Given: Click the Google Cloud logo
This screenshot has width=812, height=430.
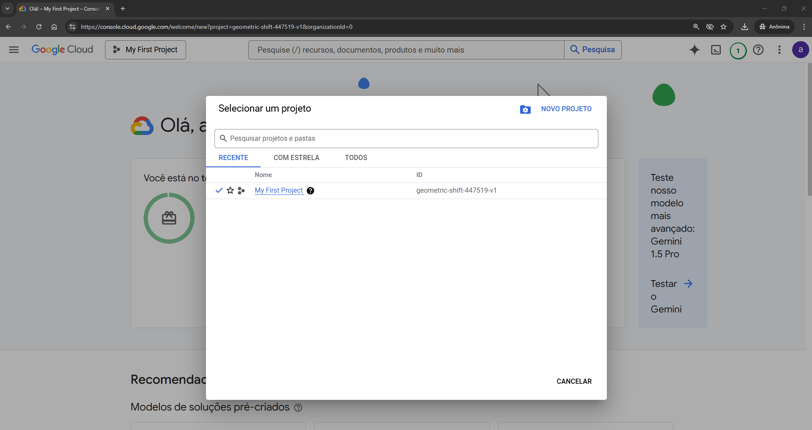Looking at the screenshot, I should (x=62, y=50).
